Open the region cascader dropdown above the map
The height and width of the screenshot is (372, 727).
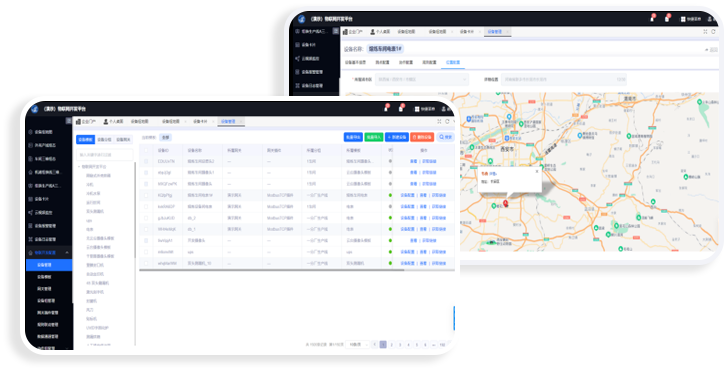[x=422, y=79]
